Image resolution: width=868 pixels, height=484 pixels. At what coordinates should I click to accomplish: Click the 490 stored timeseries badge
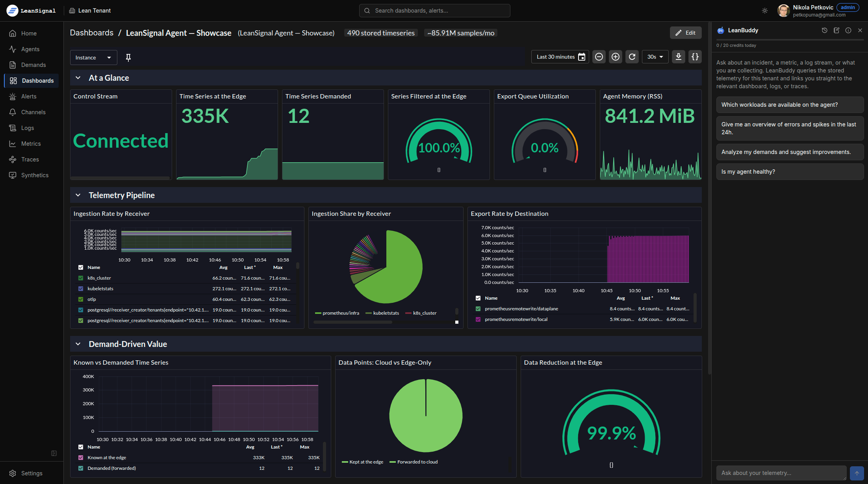point(381,33)
